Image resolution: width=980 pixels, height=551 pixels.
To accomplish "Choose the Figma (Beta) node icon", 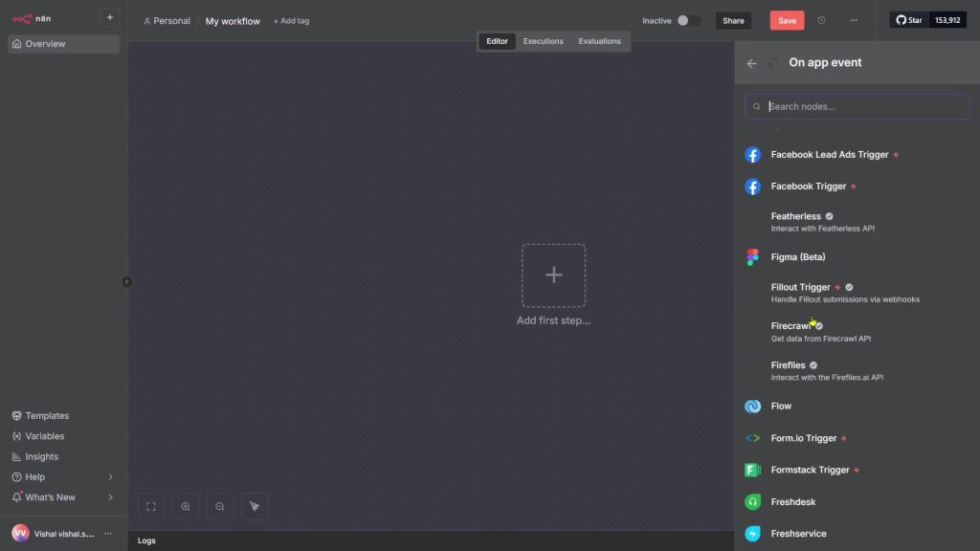I will pos(753,257).
